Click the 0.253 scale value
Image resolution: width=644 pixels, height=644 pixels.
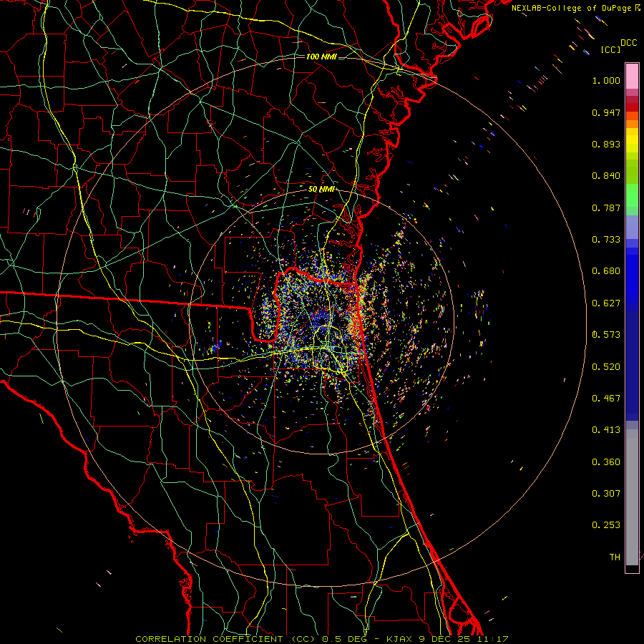(x=606, y=525)
